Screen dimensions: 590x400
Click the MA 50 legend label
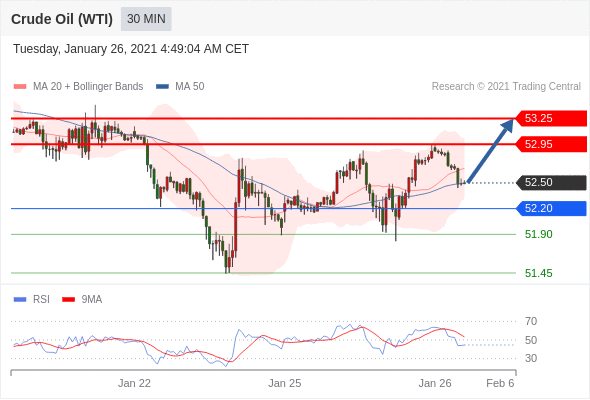pos(190,87)
